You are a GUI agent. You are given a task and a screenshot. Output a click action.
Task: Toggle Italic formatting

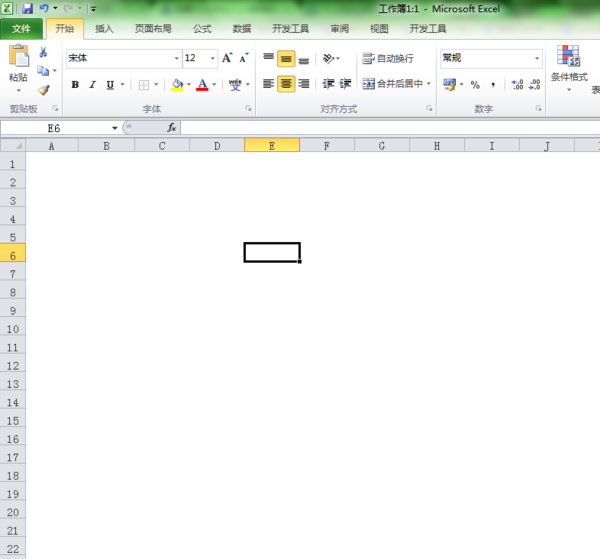point(93,85)
